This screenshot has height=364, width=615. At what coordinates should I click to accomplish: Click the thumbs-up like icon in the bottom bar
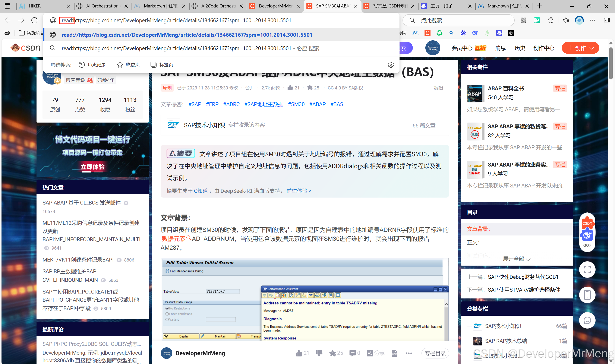pyautogui.click(x=299, y=353)
